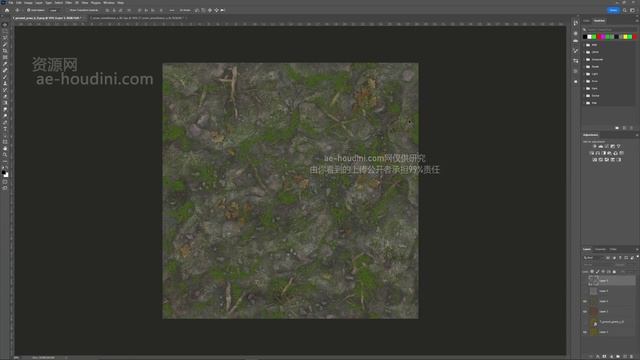The image size is (640, 360).
Task: Toggle the Auto-Select checkbox
Action: [29, 10]
